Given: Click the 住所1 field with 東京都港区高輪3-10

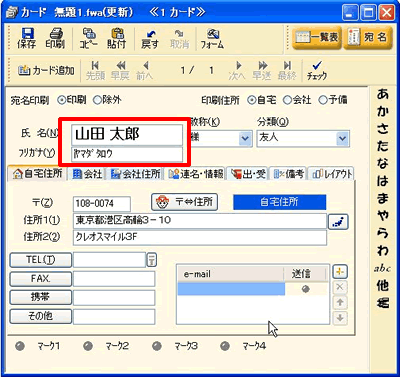Looking at the screenshot, I should tap(200, 221).
